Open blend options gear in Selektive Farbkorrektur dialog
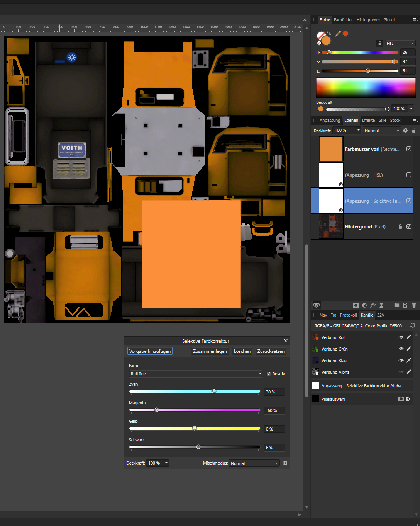420x526 pixels. (285, 463)
